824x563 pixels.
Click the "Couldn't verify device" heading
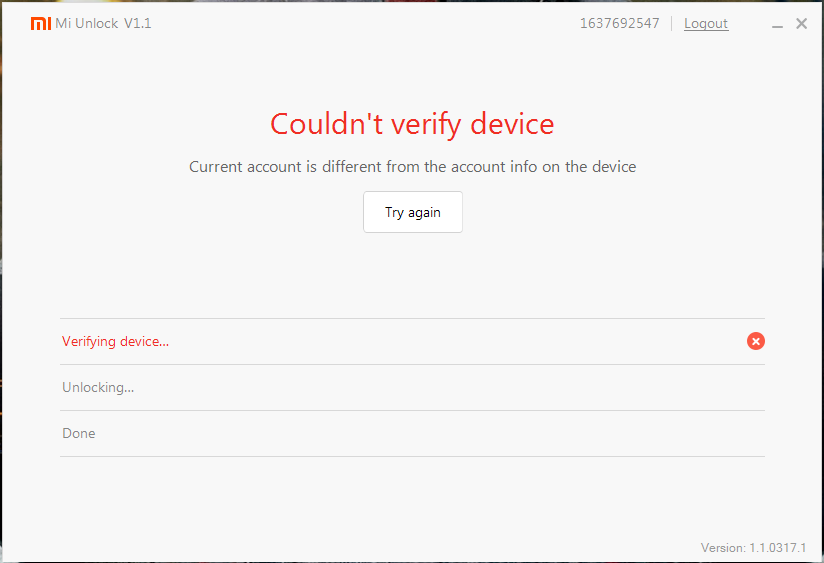pyautogui.click(x=412, y=124)
